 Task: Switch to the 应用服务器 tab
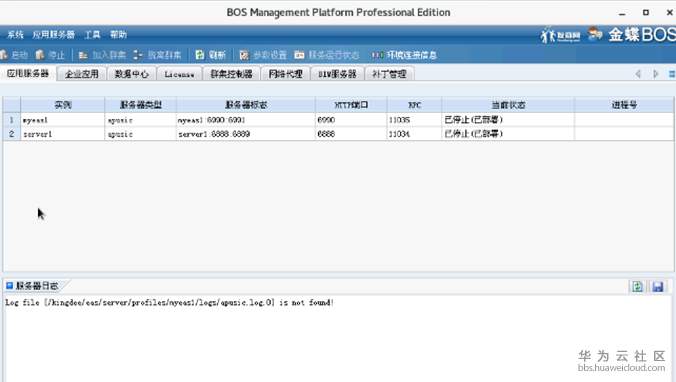click(x=28, y=73)
